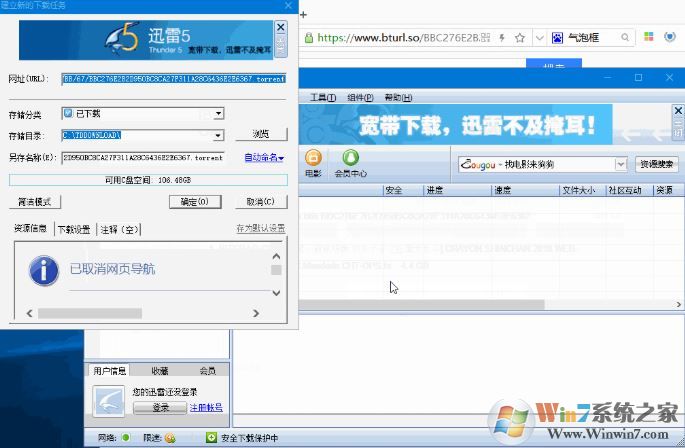The image size is (685, 448).
Task: Click the browser shield icon
Action: point(669,37)
